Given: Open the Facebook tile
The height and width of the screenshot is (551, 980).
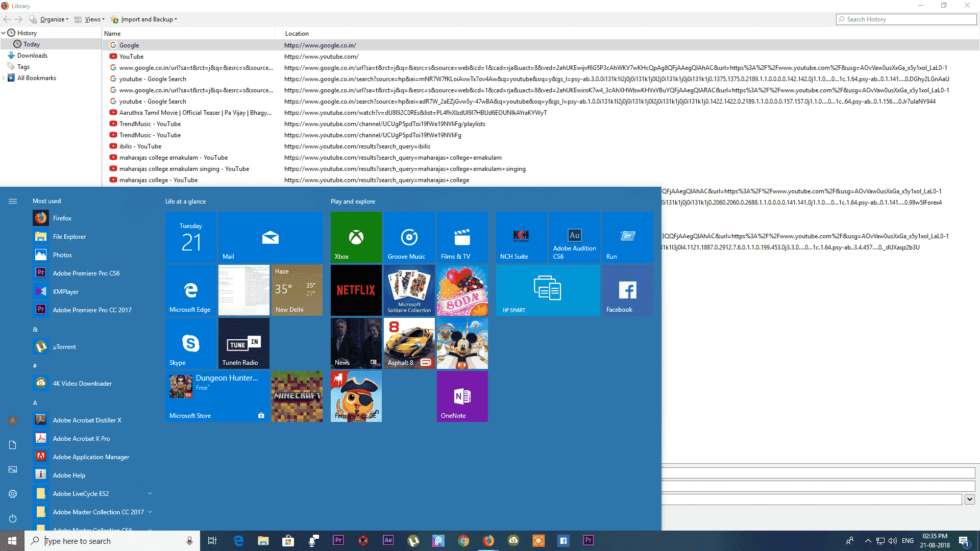Looking at the screenshot, I should pyautogui.click(x=627, y=290).
